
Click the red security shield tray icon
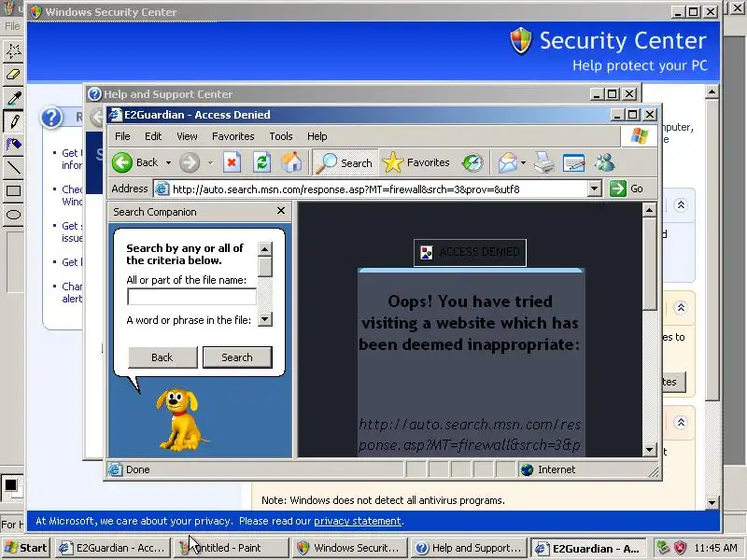point(680,548)
